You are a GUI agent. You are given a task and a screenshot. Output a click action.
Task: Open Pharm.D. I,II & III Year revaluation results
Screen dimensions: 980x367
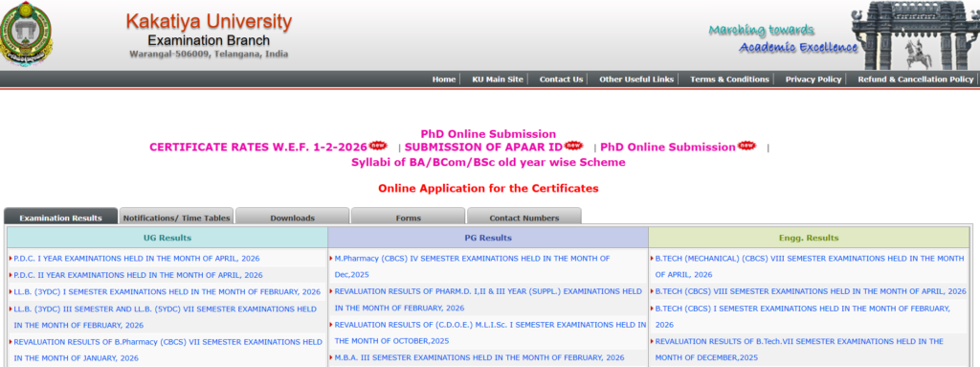click(x=488, y=299)
